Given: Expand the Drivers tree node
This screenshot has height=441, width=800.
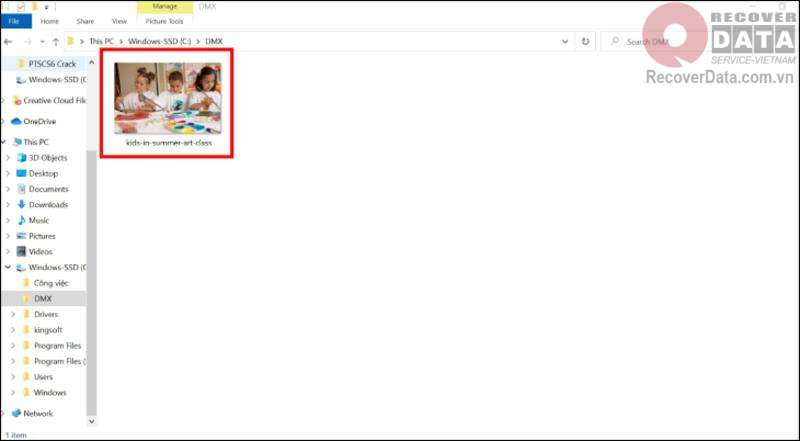Looking at the screenshot, I should [x=13, y=314].
